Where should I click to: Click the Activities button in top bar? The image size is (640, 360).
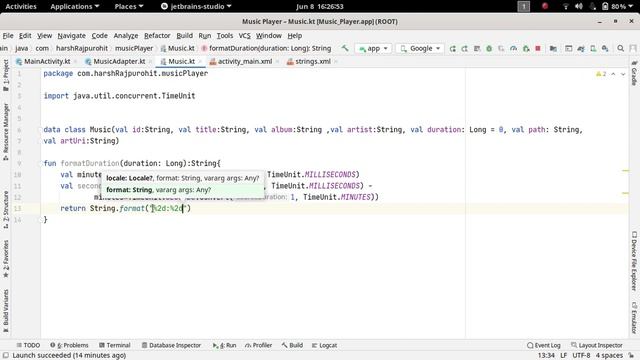[x=21, y=6]
